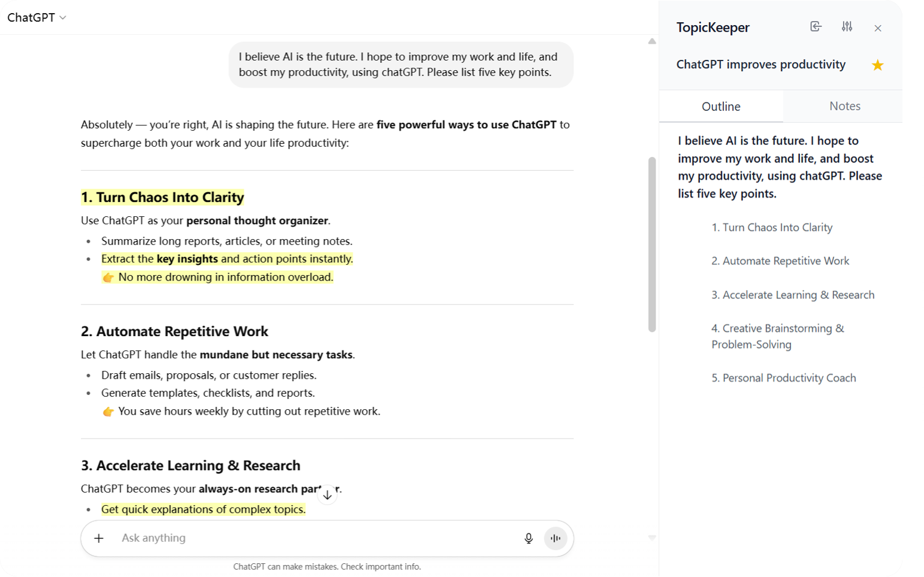This screenshot has height=577, width=924.
Task: Click the TopicKeeper panel title
Action: click(713, 28)
